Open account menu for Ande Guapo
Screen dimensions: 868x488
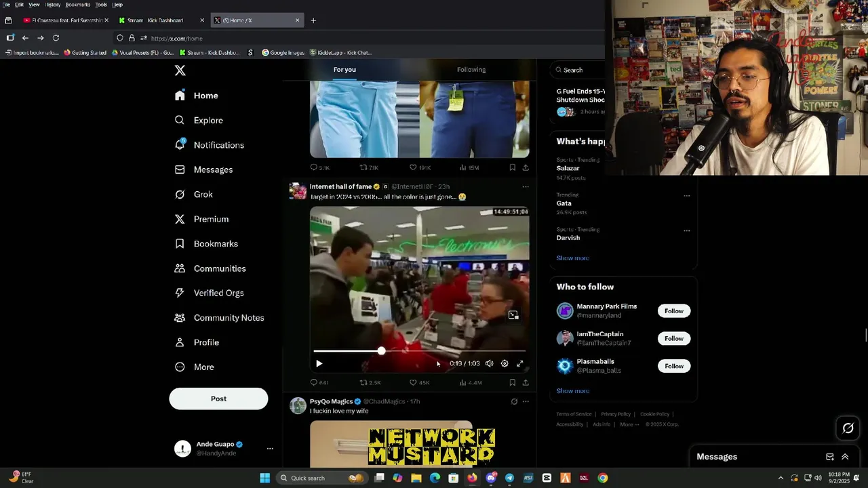pyautogui.click(x=270, y=449)
